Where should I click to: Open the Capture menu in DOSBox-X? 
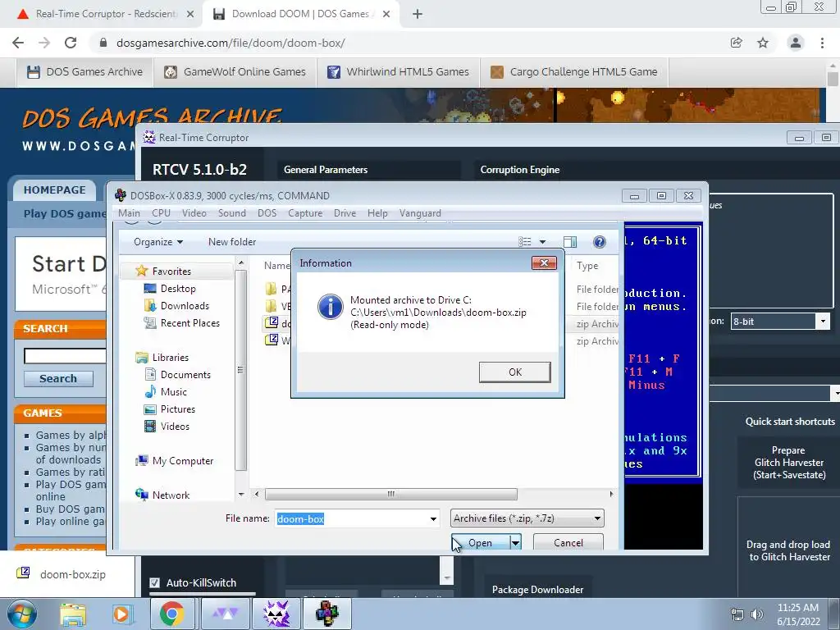(305, 212)
